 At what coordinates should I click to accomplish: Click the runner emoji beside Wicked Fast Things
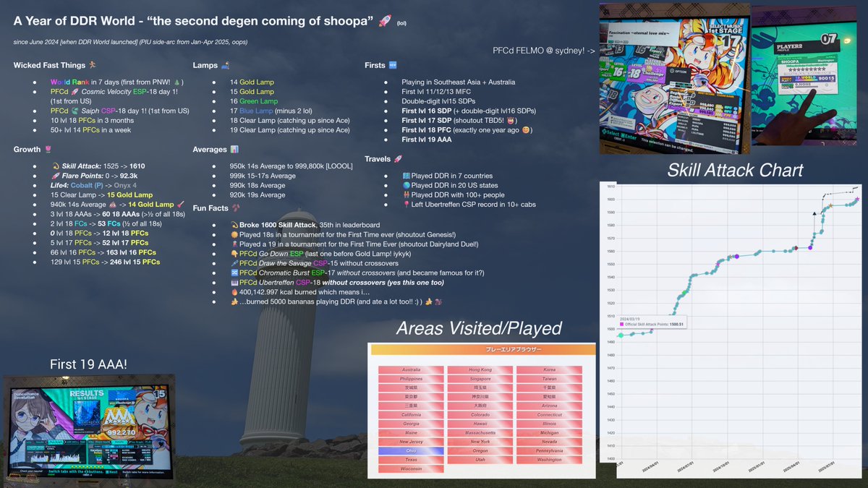point(92,65)
